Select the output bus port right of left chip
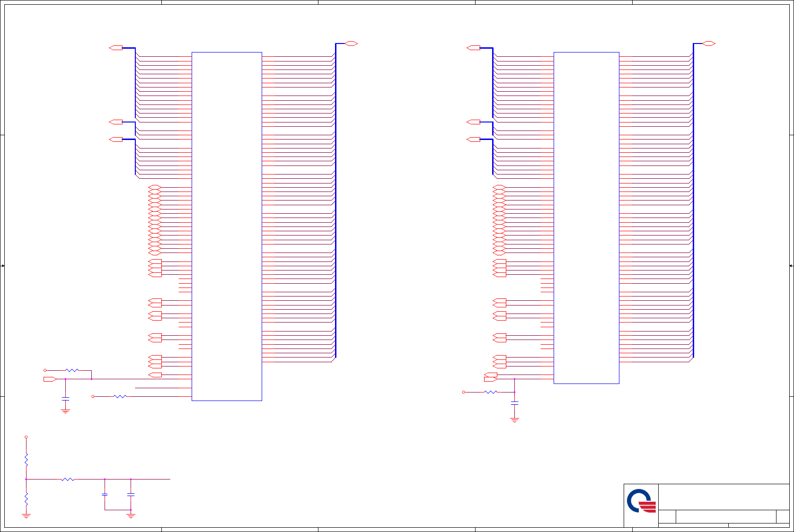 (x=351, y=44)
